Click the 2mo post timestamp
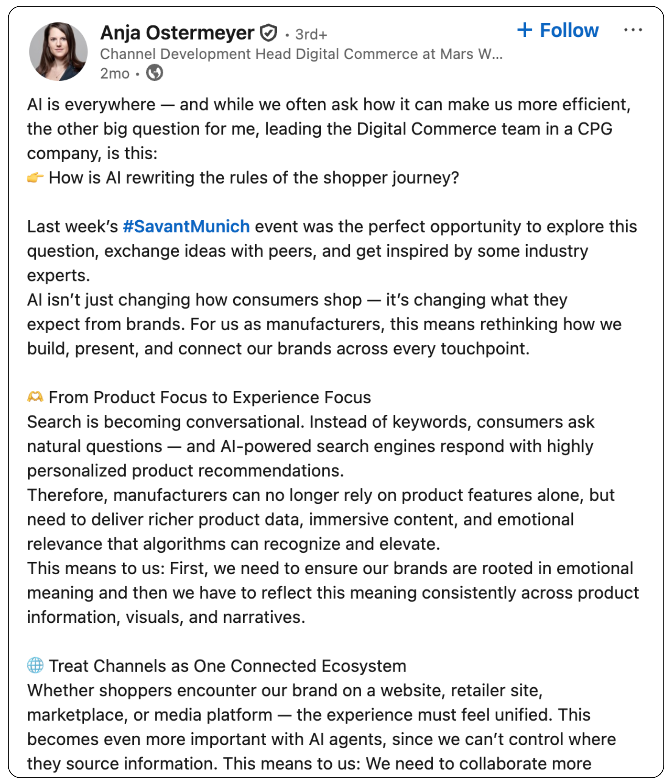This screenshot has width=672, height=784. coord(114,73)
